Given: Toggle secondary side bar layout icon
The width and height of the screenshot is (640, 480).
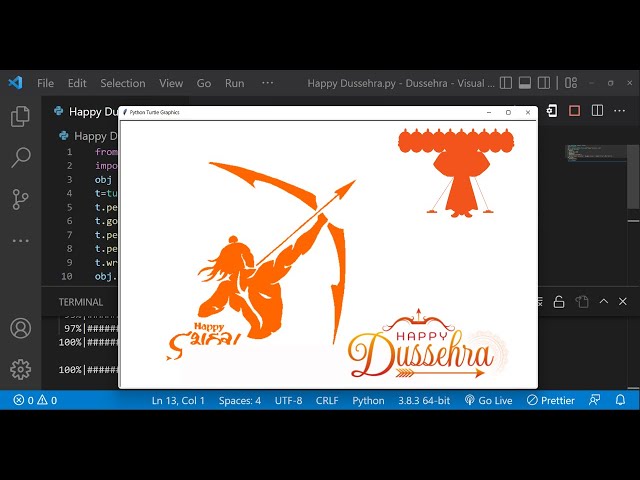Looking at the screenshot, I should pos(544,83).
